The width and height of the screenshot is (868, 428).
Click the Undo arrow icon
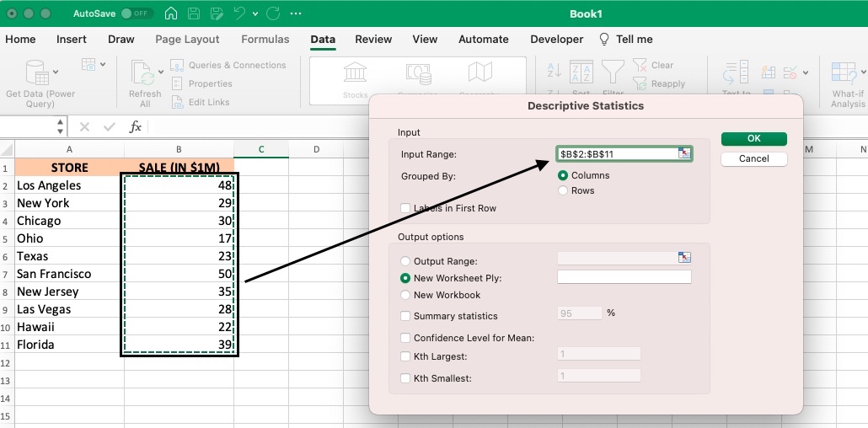(x=239, y=13)
